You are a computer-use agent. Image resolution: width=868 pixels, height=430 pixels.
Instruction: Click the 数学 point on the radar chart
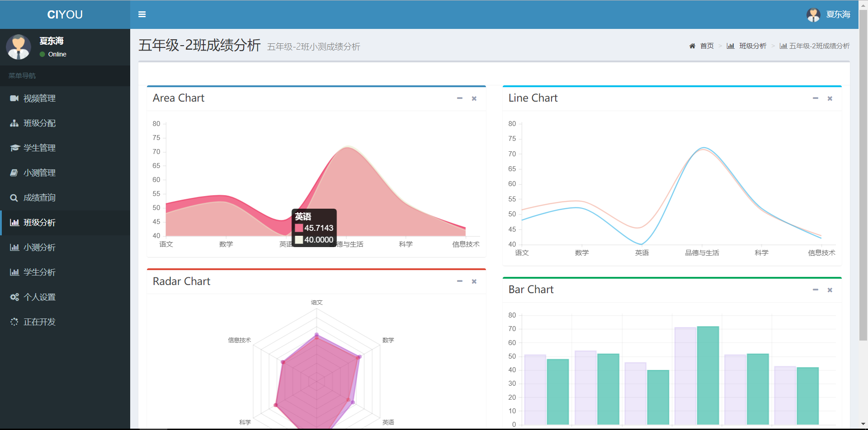pyautogui.click(x=359, y=357)
